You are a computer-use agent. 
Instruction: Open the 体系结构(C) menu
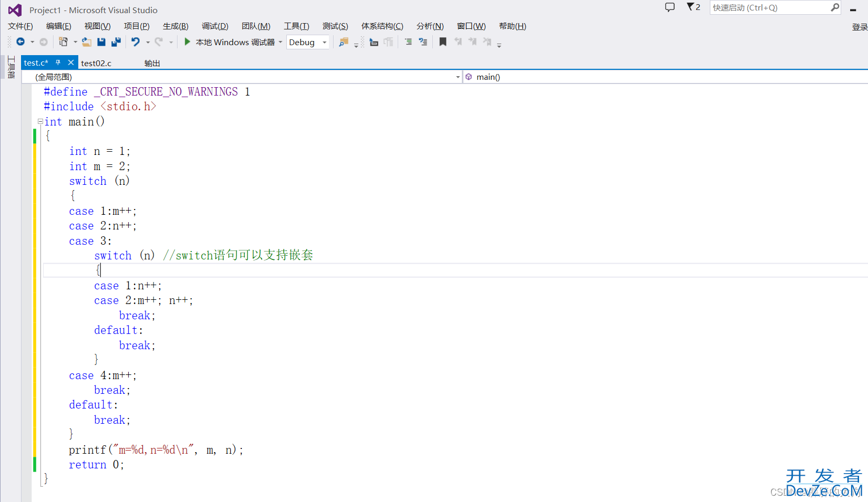[382, 26]
